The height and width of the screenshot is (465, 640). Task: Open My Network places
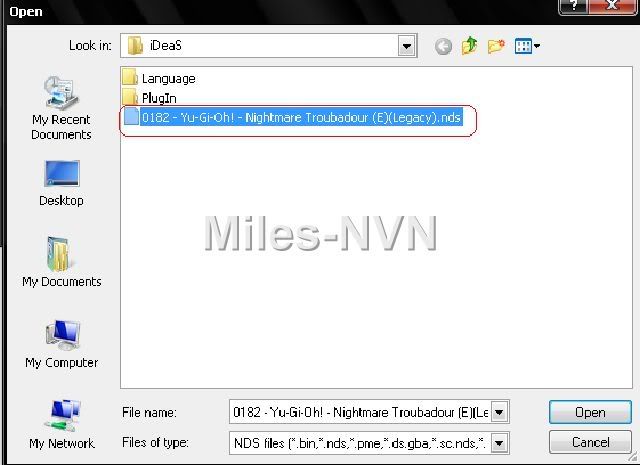click(x=62, y=424)
